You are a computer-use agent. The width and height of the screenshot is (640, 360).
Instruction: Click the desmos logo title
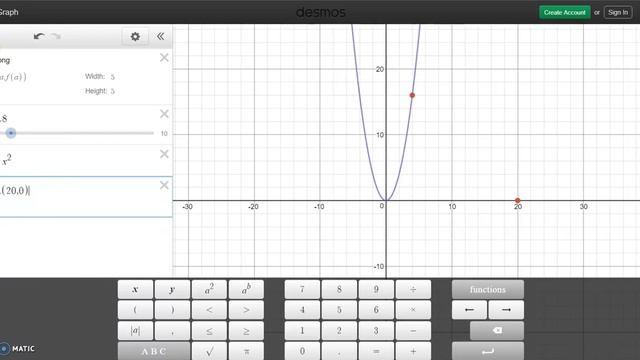point(320,12)
